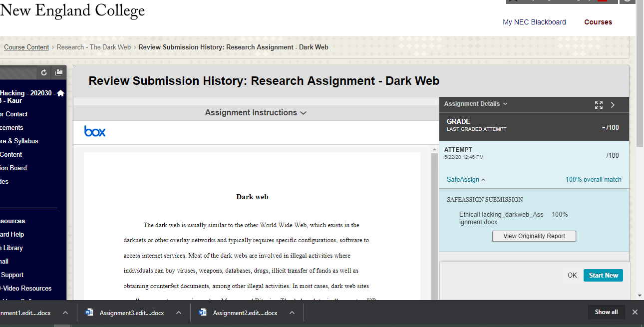Click Research - The Dark Web breadcrumb
Image resolution: width=644 pixels, height=327 pixels.
click(93, 47)
